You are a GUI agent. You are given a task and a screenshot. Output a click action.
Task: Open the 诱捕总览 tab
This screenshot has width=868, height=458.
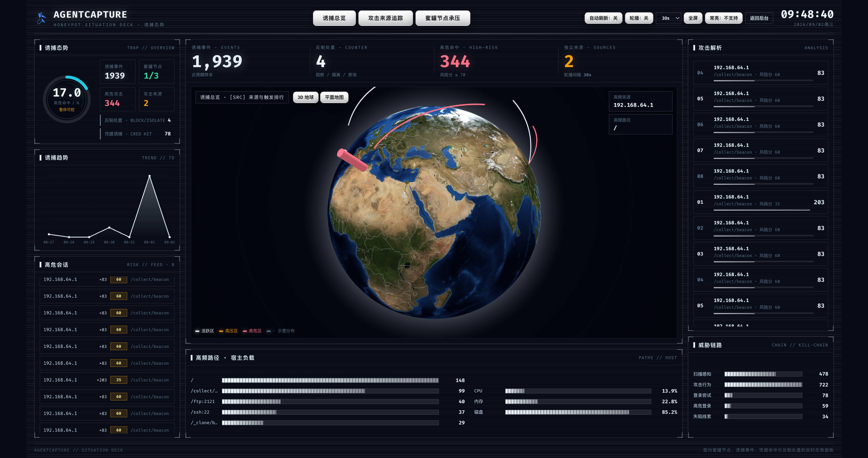coord(334,18)
